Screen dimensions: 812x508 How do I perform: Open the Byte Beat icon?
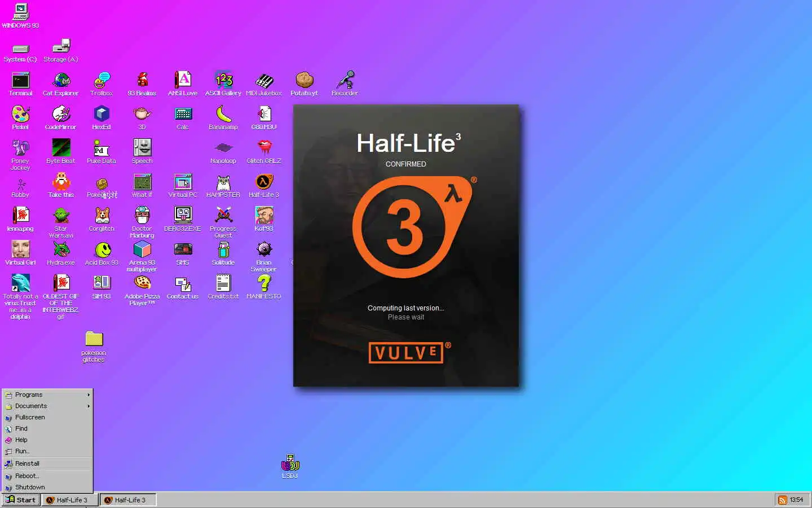[61, 152]
